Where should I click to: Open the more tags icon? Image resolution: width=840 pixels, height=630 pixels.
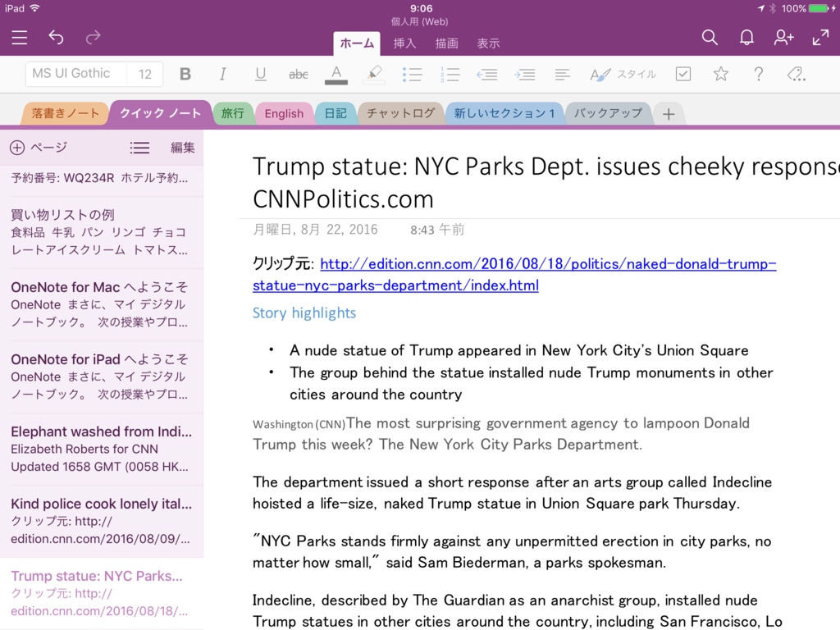(796, 74)
